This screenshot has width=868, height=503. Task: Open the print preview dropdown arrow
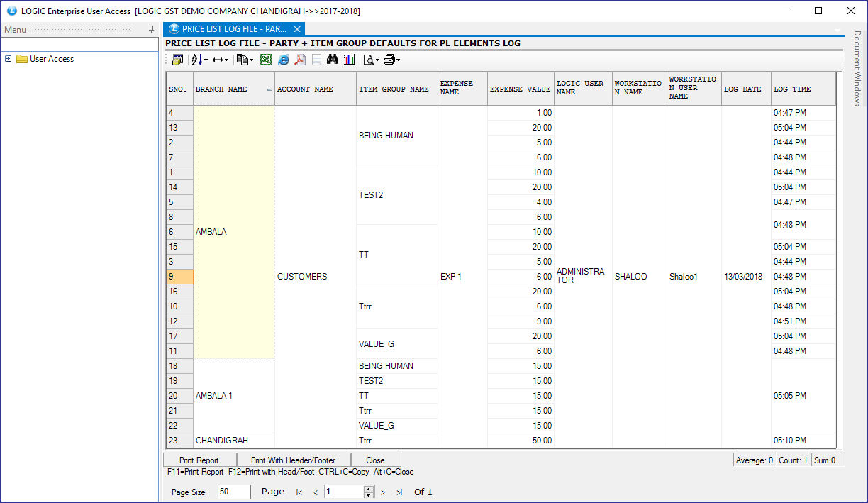click(x=377, y=60)
